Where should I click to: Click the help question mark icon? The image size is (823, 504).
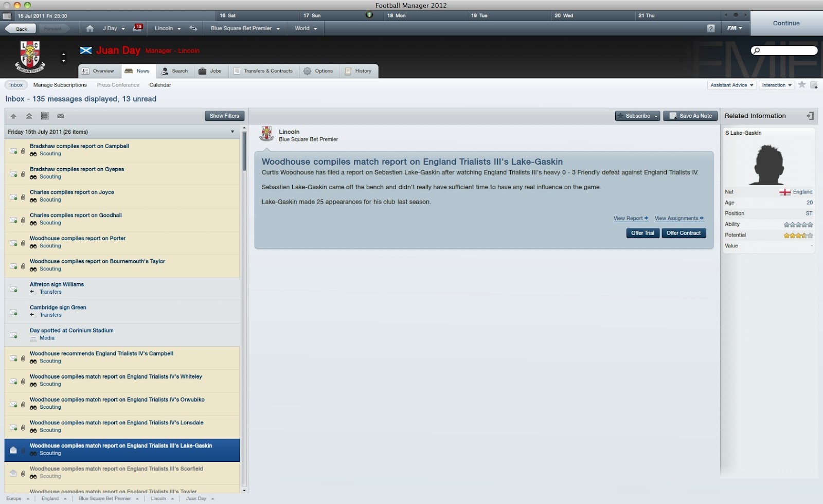click(x=711, y=28)
